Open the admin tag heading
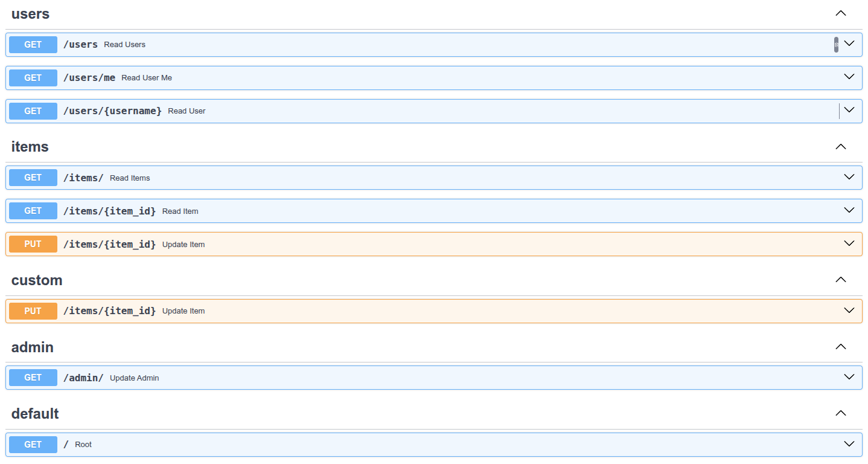 [33, 347]
